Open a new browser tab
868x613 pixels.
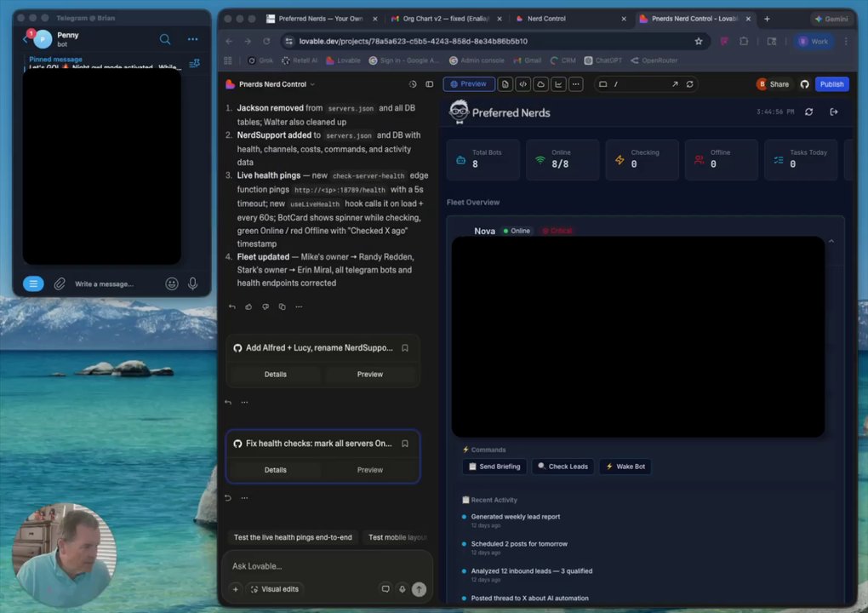tap(767, 19)
